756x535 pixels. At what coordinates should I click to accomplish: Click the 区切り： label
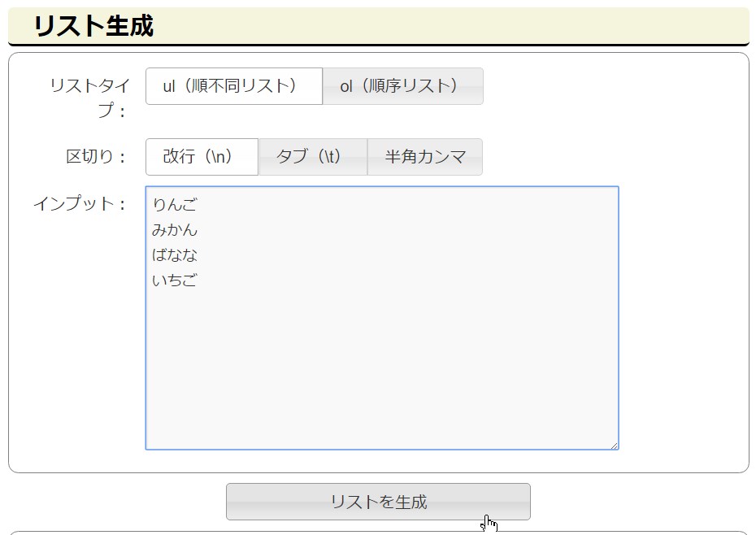(x=96, y=157)
